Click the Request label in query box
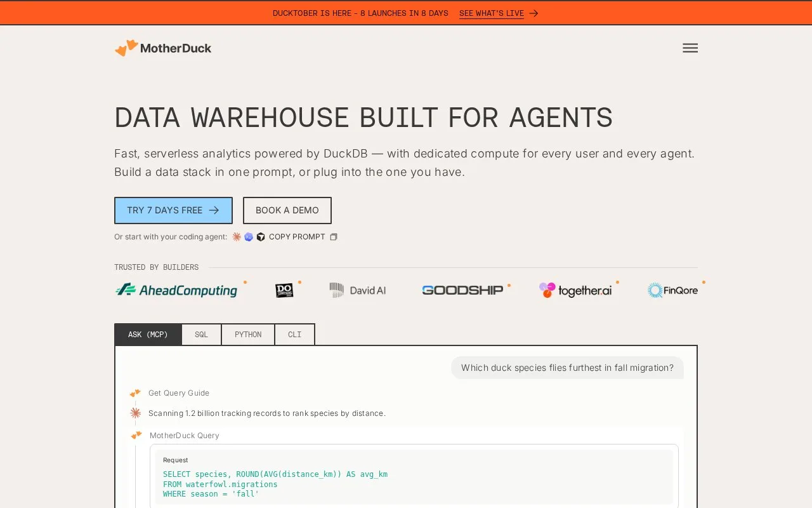The height and width of the screenshot is (508, 812). pyautogui.click(x=176, y=460)
